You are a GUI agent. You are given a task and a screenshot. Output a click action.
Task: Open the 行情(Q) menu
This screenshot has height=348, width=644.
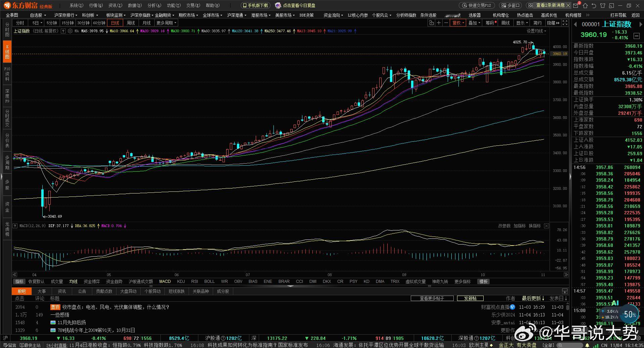[x=96, y=5]
